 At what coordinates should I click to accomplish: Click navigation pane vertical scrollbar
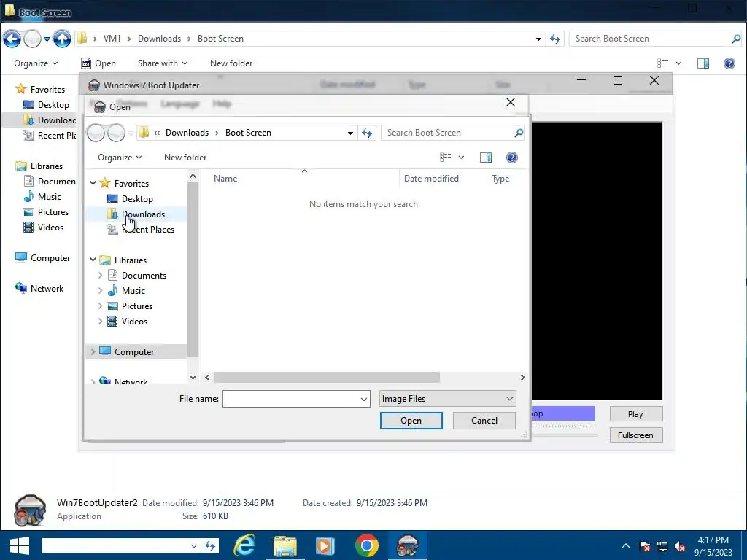[x=193, y=269]
